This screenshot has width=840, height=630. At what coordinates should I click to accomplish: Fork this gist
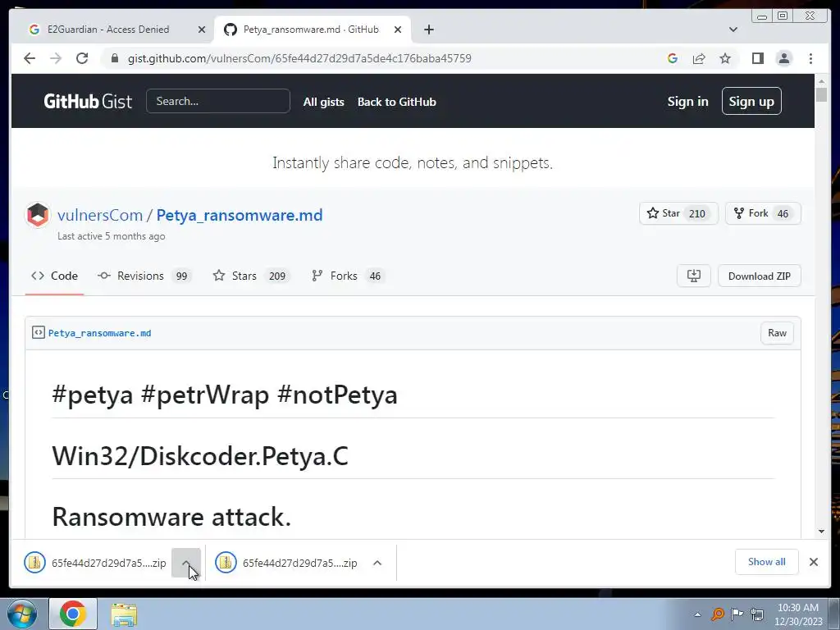coord(751,213)
